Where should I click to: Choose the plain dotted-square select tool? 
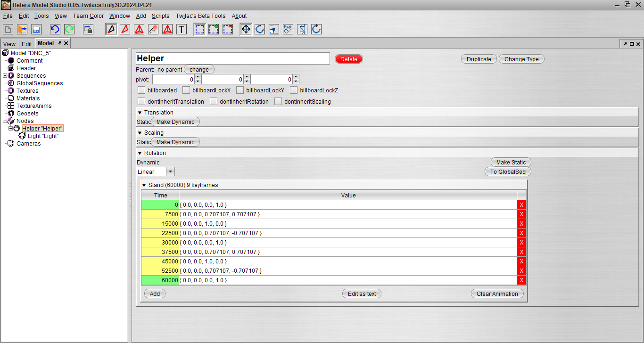click(x=200, y=29)
